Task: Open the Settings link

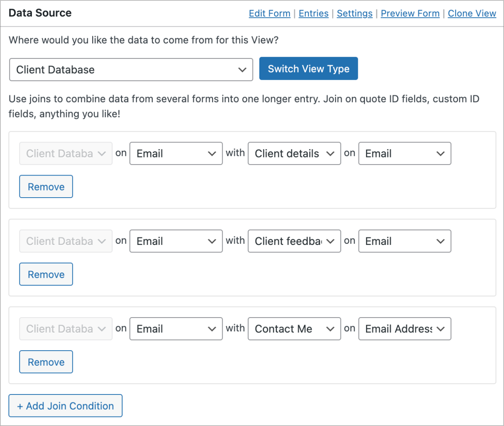Action: (x=354, y=13)
